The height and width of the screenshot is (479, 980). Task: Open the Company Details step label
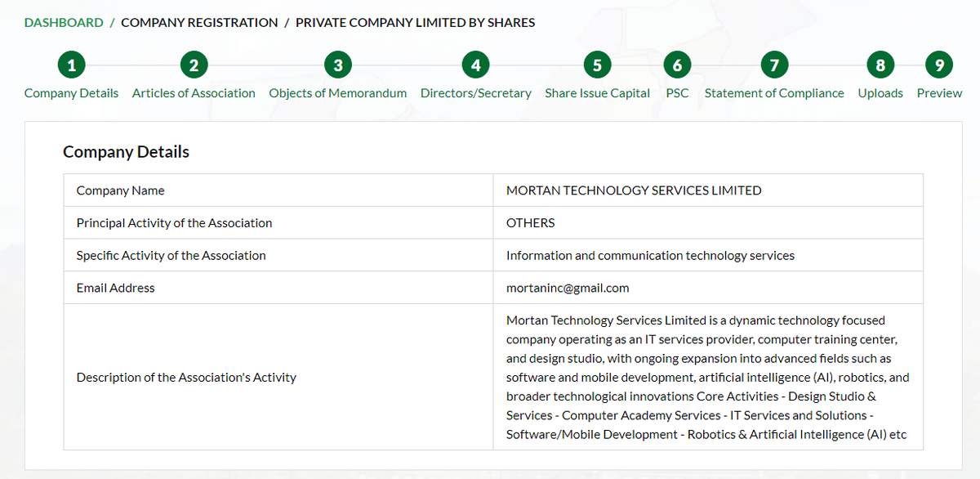tap(72, 93)
